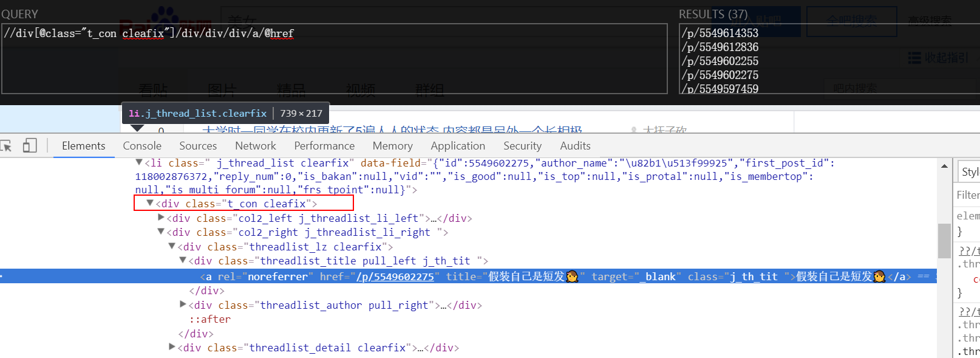Collapse the col2_right j_threadlist_li_right div
The width and height of the screenshot is (980, 358).
pos(161,232)
